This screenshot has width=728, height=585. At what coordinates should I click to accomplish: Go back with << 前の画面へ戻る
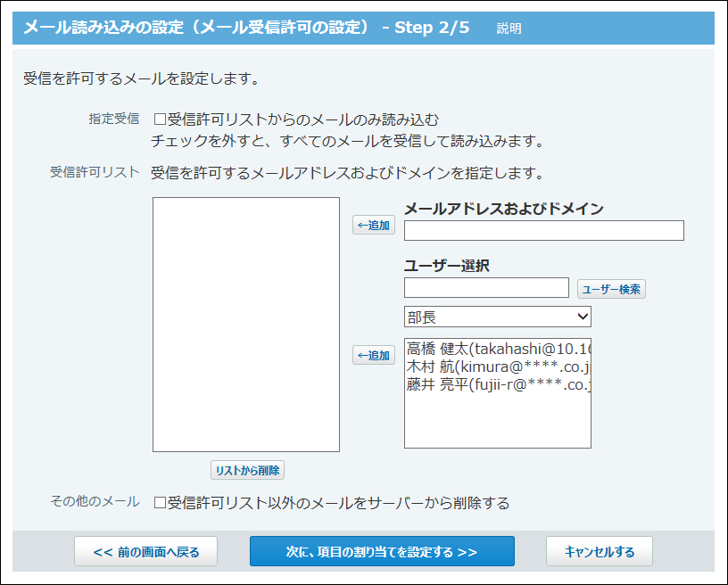click(145, 552)
